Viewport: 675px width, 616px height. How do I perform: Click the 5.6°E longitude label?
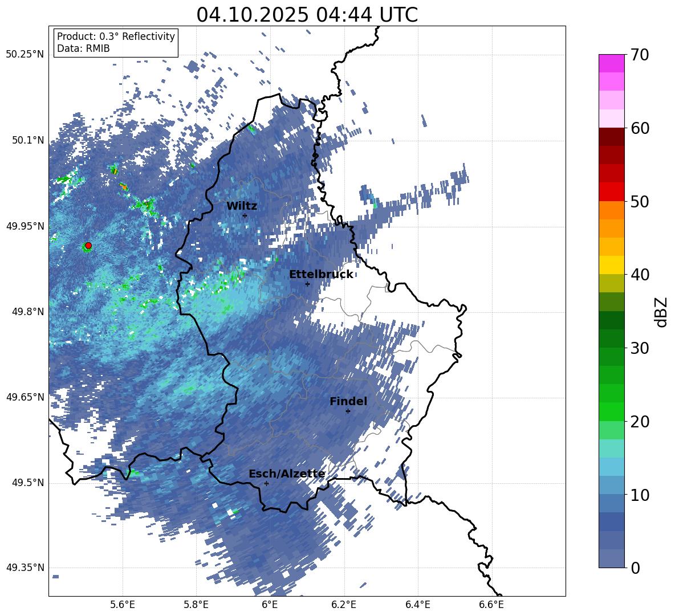tap(123, 605)
